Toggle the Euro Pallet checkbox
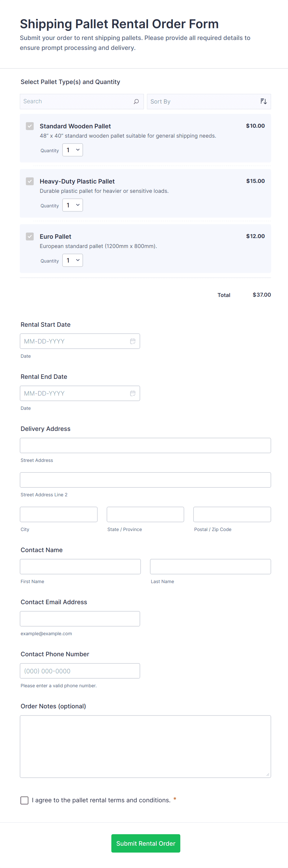 (30, 236)
